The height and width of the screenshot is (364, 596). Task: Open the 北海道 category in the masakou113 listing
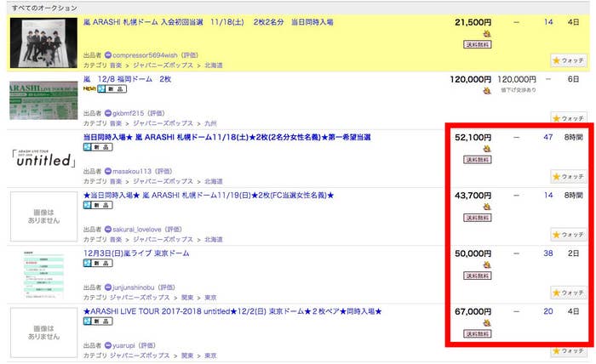[x=214, y=181]
